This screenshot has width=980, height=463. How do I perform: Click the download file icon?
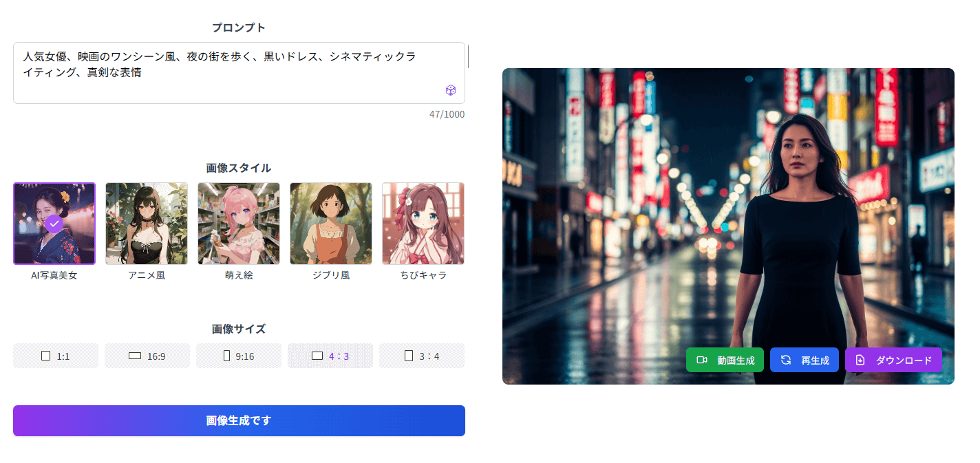point(860,360)
